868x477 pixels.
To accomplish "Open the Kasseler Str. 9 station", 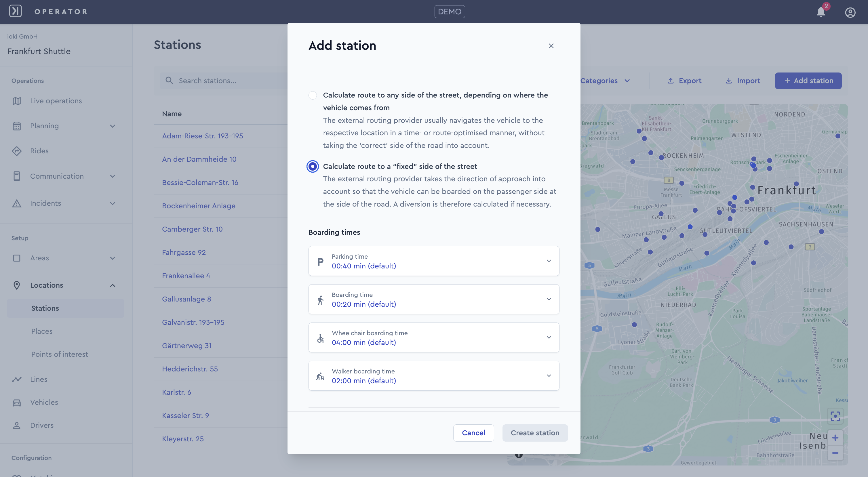I will (x=186, y=416).
